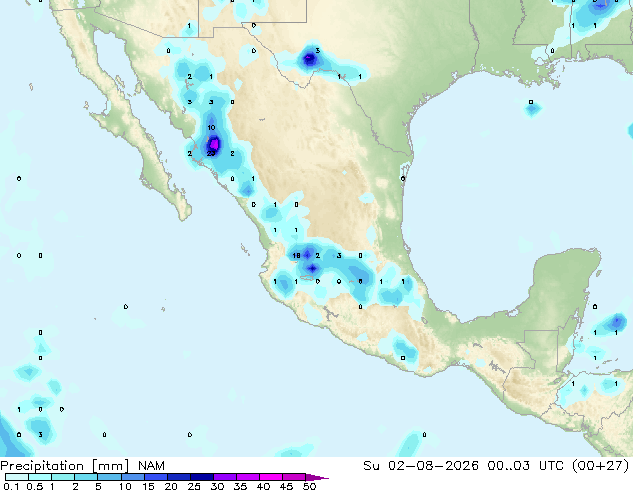The width and height of the screenshot is (634, 490).
Task: Click the '00..03 UTC' time text
Action: 525,466
